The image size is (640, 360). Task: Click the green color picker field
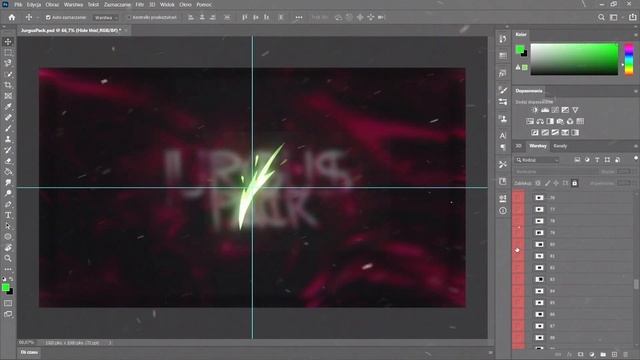tap(574, 59)
